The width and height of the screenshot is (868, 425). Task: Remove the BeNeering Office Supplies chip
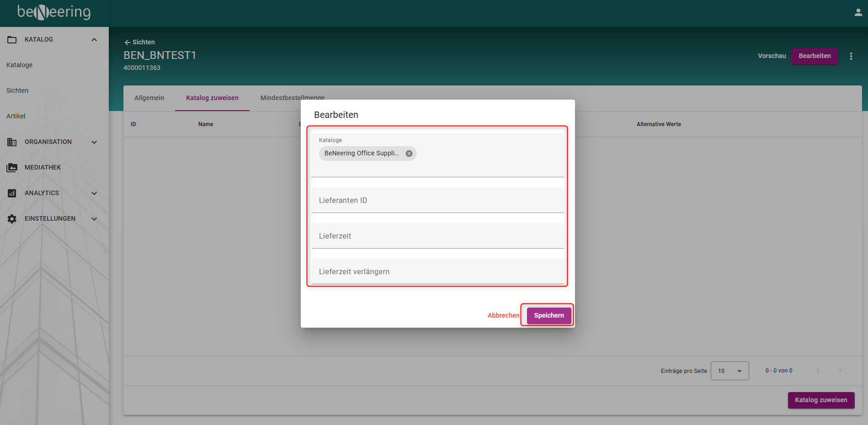point(409,154)
